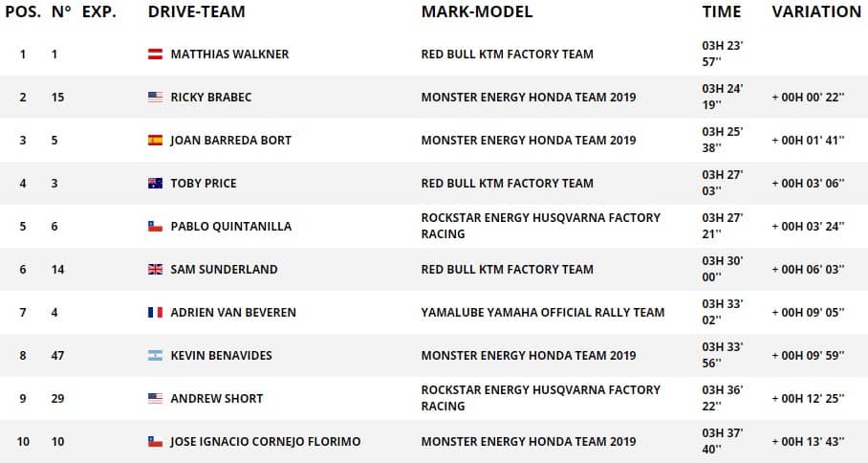868x463 pixels.
Task: Open rider Matthias Walkner's name link
Action: [229, 55]
